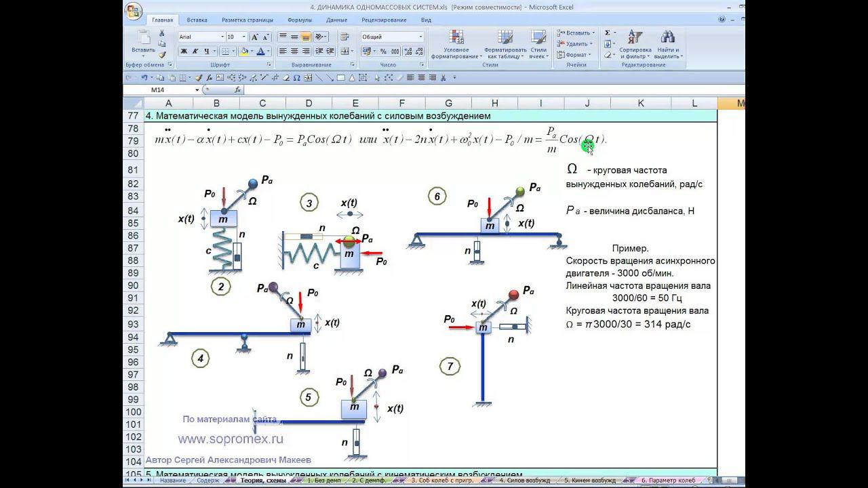Screen dimensions: 868x488
Task: Click the merge and center icon
Action: point(345,51)
